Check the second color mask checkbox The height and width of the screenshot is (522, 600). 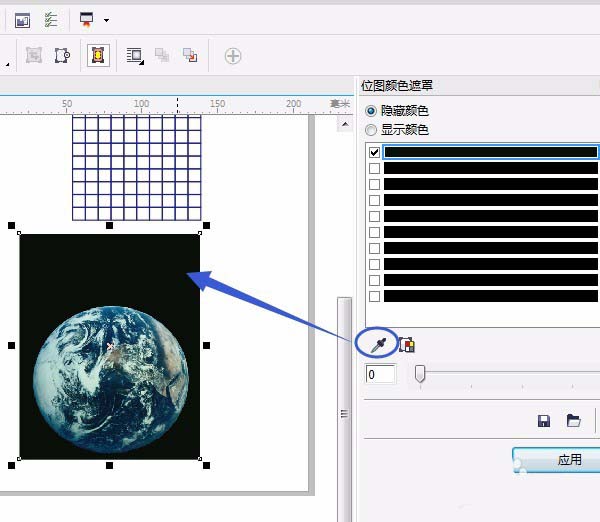[x=375, y=168]
